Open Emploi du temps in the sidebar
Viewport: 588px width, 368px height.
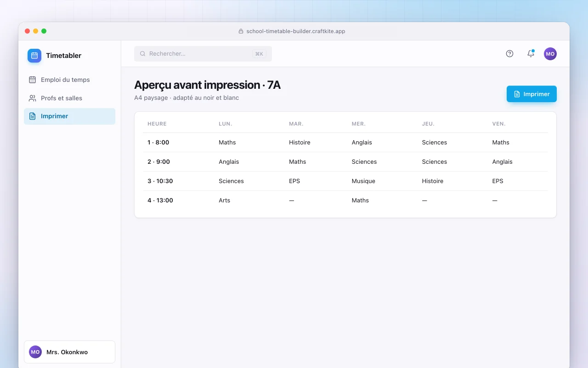coord(69,80)
